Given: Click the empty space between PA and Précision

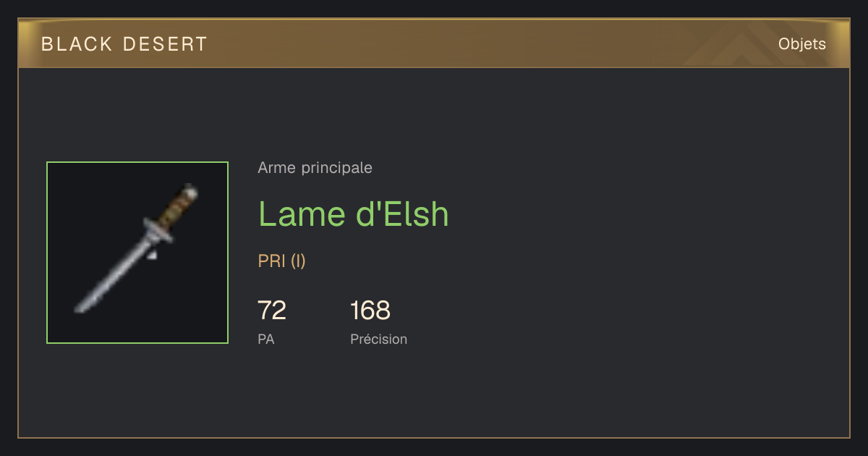Looking at the screenshot, I should [x=312, y=339].
